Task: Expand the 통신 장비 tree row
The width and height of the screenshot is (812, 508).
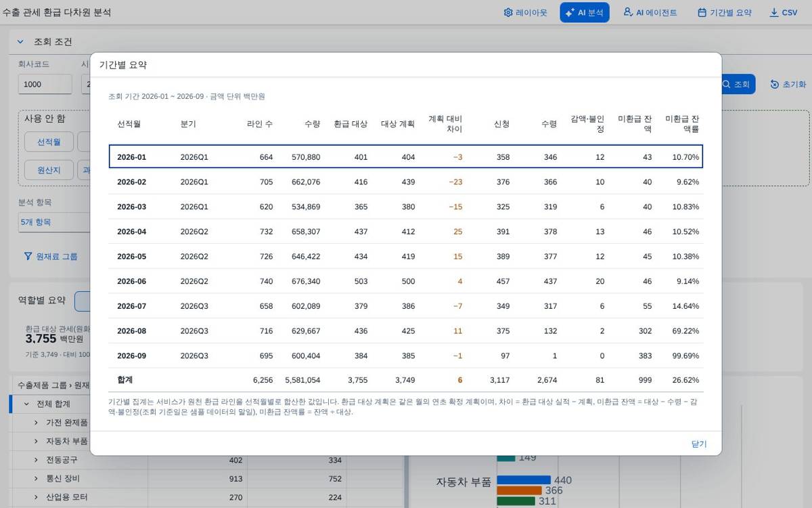Action: [x=36, y=478]
